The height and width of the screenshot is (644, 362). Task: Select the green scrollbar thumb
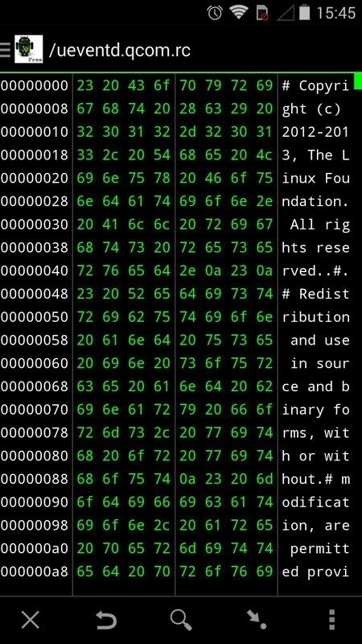click(x=358, y=80)
